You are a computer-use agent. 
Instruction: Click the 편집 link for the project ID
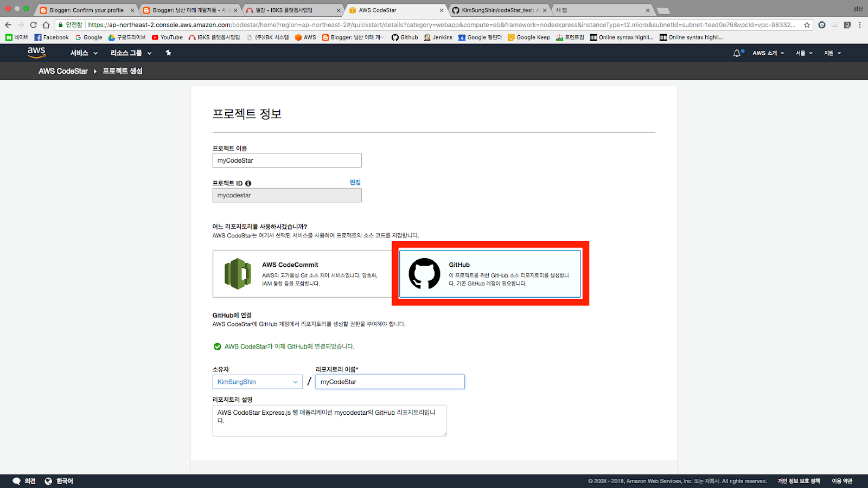355,182
